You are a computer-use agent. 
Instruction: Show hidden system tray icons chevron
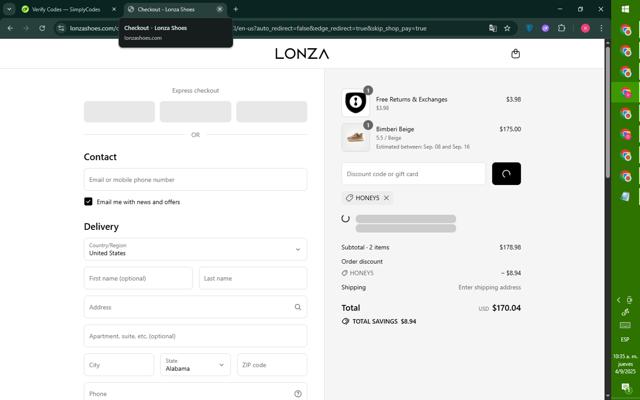[x=619, y=300]
